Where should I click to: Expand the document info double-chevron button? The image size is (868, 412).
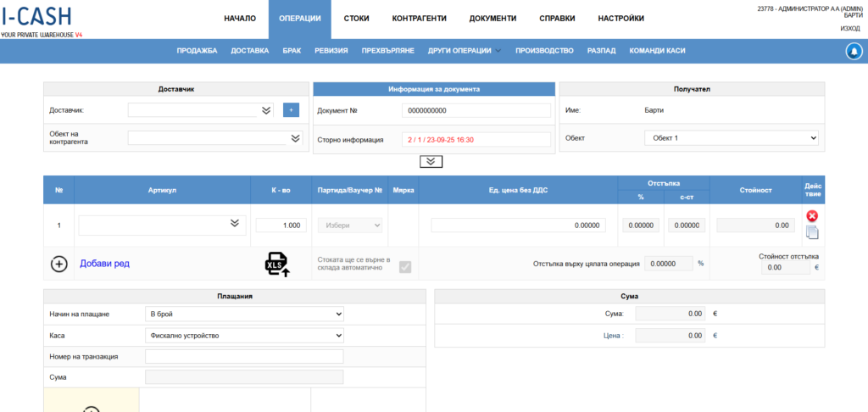tap(431, 161)
